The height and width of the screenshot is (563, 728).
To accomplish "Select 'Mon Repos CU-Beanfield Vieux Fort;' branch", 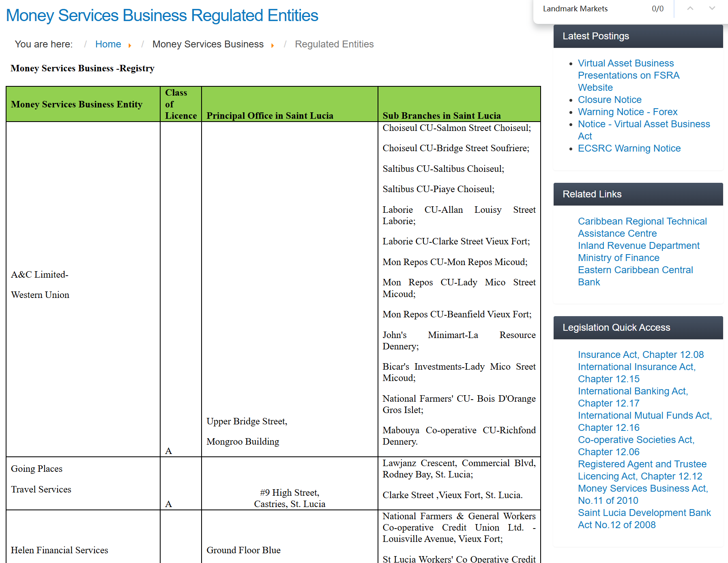I will coord(457,314).
